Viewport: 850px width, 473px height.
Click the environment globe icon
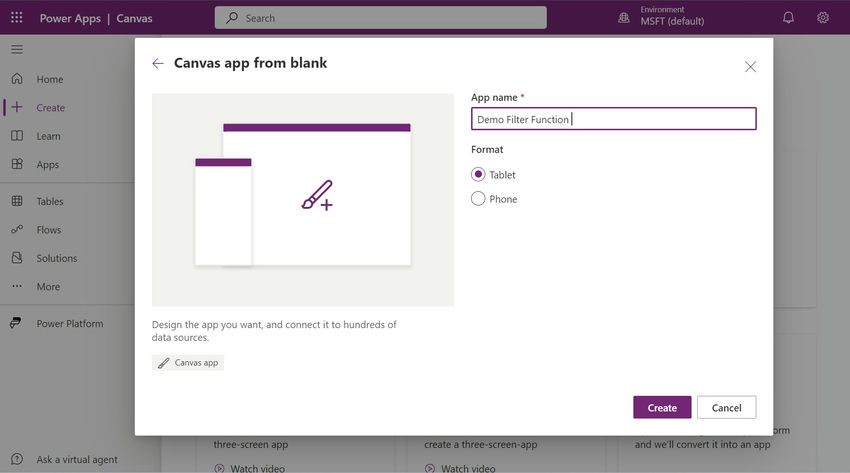[x=624, y=18]
